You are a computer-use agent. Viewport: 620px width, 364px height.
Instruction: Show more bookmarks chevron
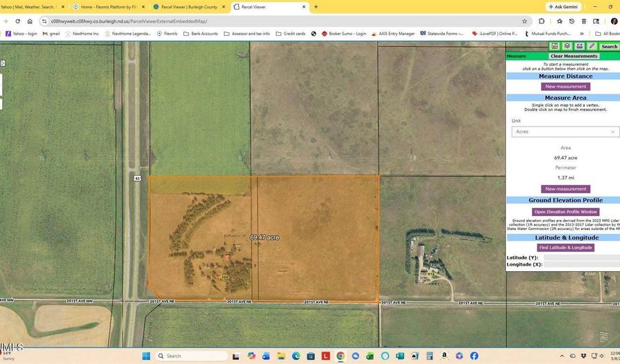tap(581, 34)
